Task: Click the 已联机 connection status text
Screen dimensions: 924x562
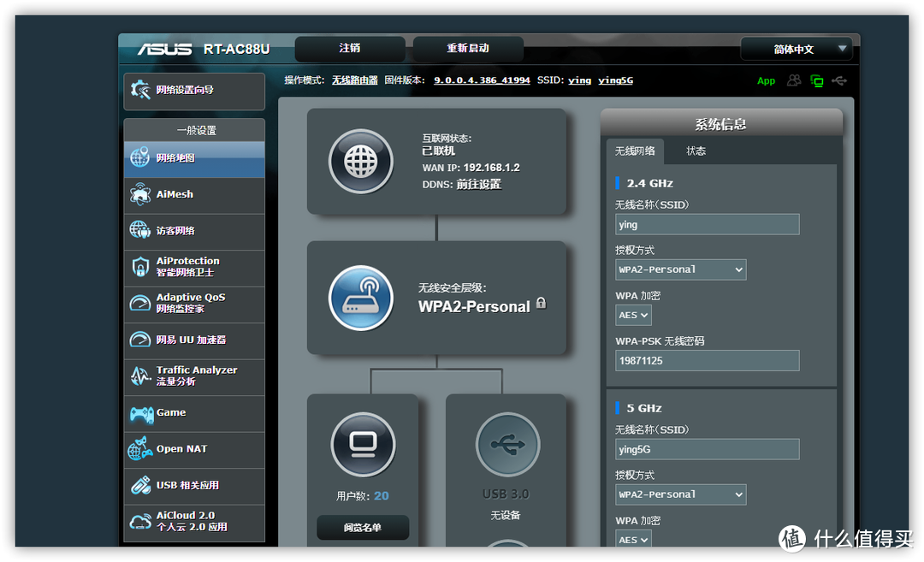Action: pos(438,151)
